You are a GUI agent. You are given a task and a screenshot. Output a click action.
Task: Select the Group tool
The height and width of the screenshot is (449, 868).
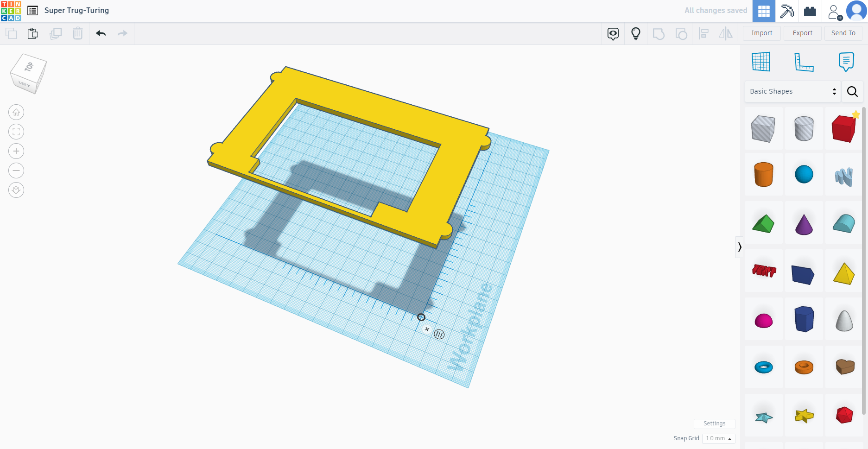click(659, 33)
